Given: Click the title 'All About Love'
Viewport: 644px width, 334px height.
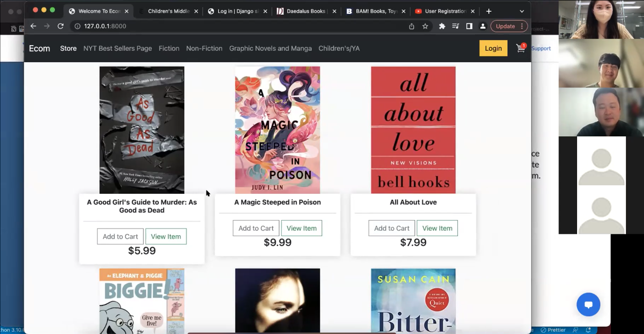Looking at the screenshot, I should click(x=413, y=202).
